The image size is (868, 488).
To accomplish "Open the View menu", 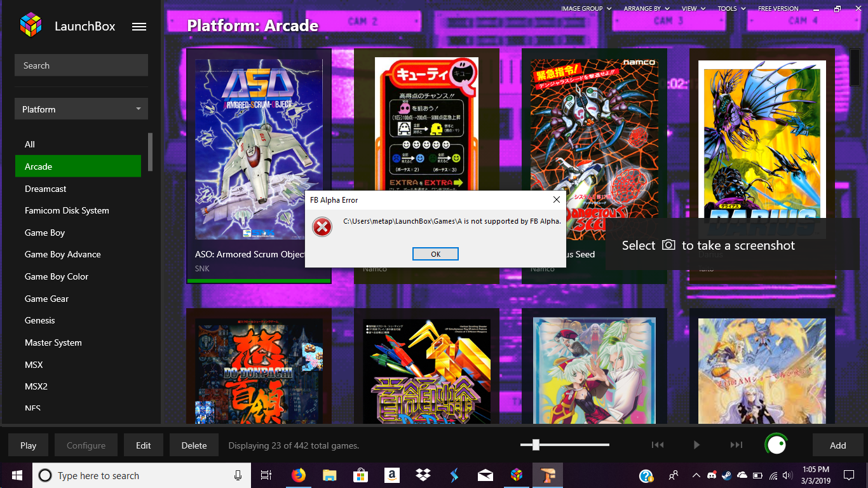I will [693, 9].
